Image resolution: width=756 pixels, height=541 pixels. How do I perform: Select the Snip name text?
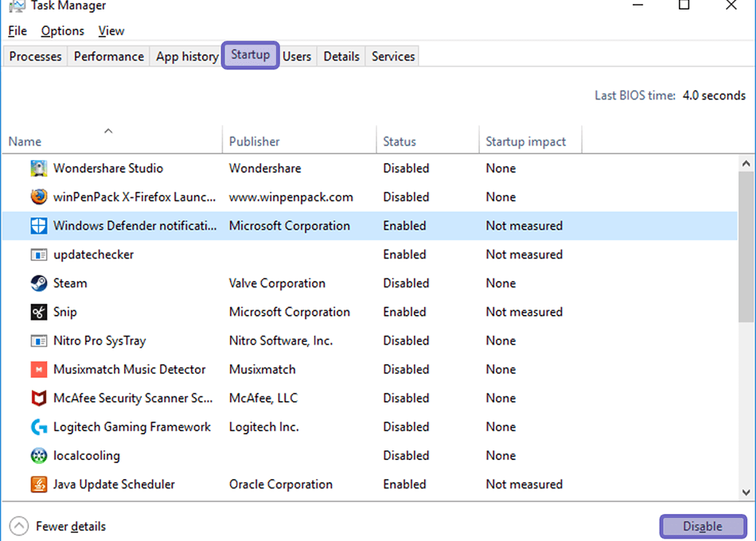pos(65,312)
